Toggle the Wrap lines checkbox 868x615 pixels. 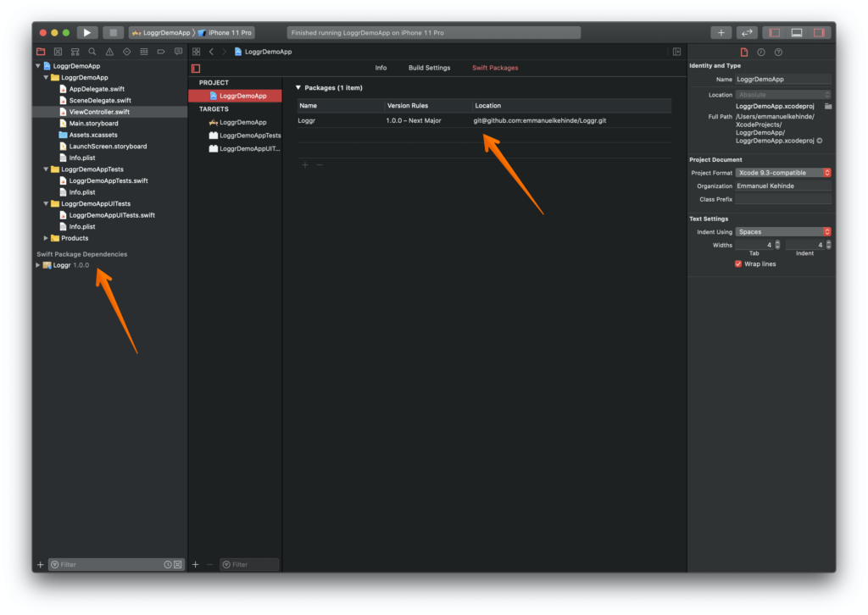(738, 263)
